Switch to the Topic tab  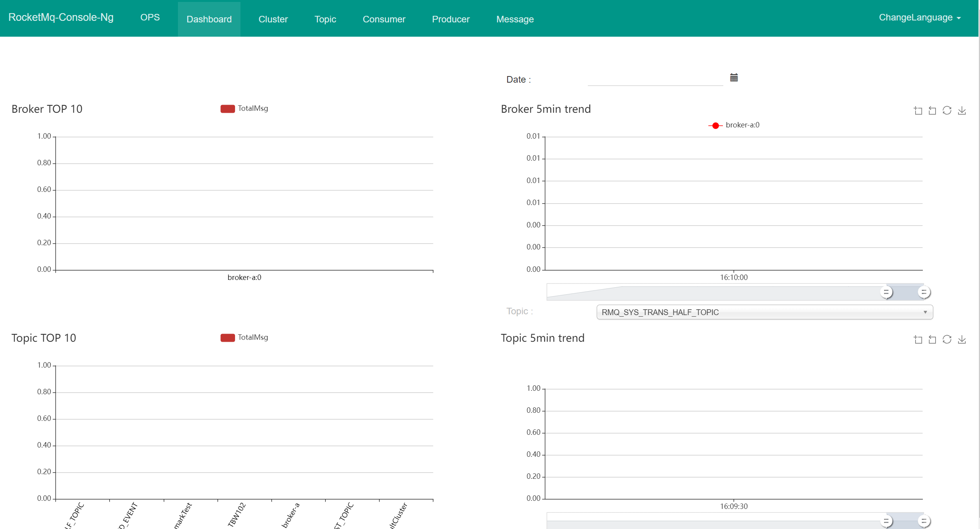point(325,19)
